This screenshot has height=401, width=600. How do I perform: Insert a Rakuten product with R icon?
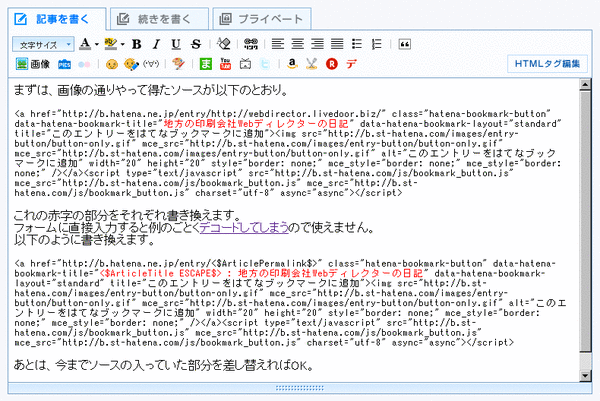click(x=332, y=64)
